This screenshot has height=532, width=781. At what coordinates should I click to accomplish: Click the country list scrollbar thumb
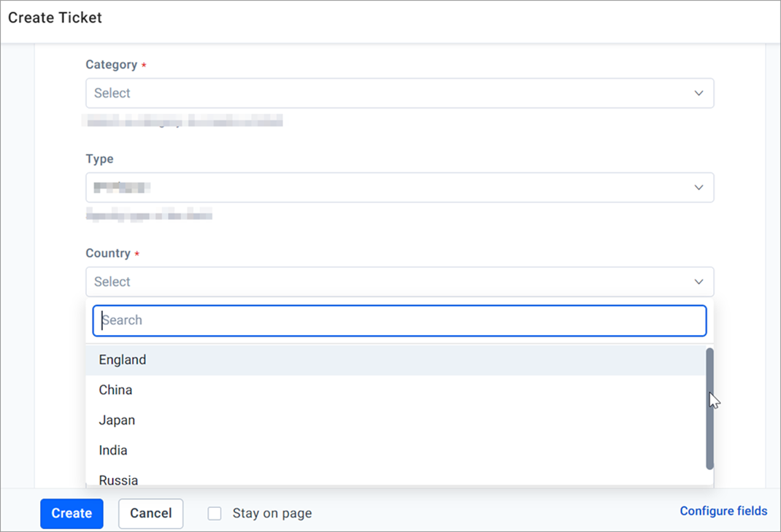709,409
